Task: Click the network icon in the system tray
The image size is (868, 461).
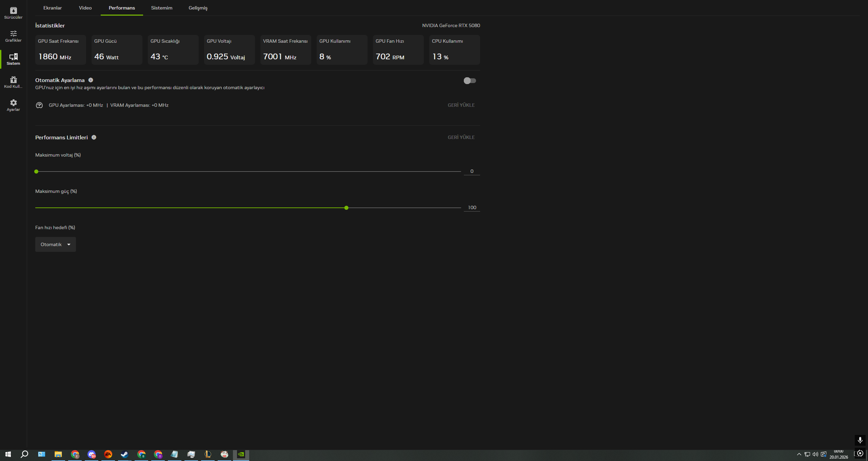Action: (807, 454)
